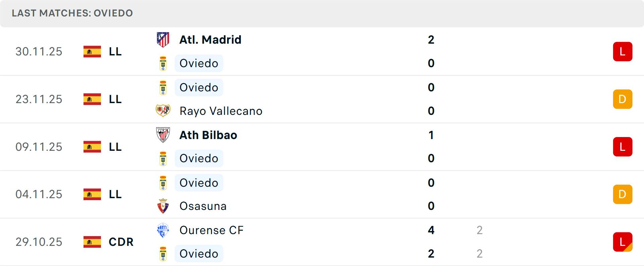Image resolution: width=644 pixels, height=266 pixels.
Task: Open the Atl. Madrid team name link
Action: point(210,39)
